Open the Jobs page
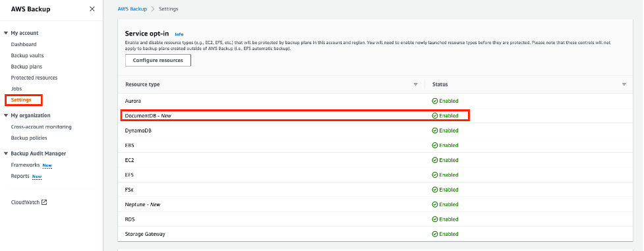 16,89
